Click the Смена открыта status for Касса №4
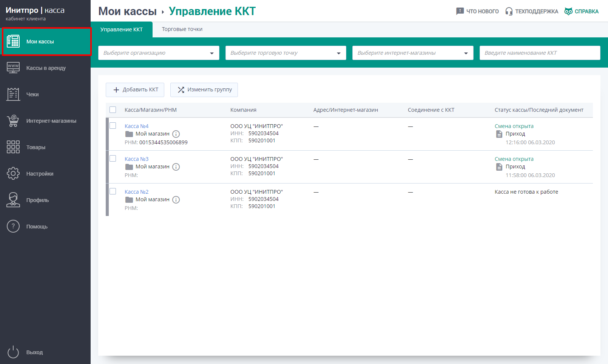 pos(514,126)
